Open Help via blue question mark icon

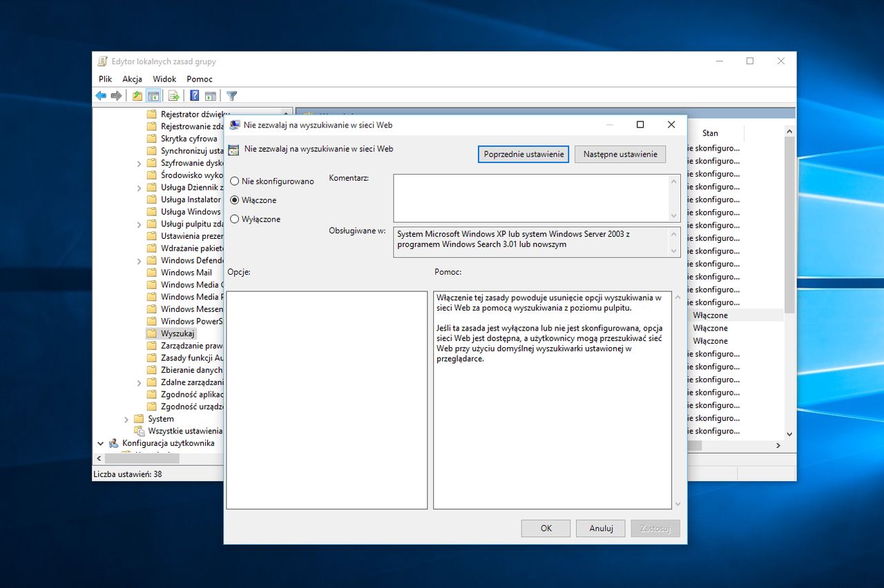pos(195,96)
